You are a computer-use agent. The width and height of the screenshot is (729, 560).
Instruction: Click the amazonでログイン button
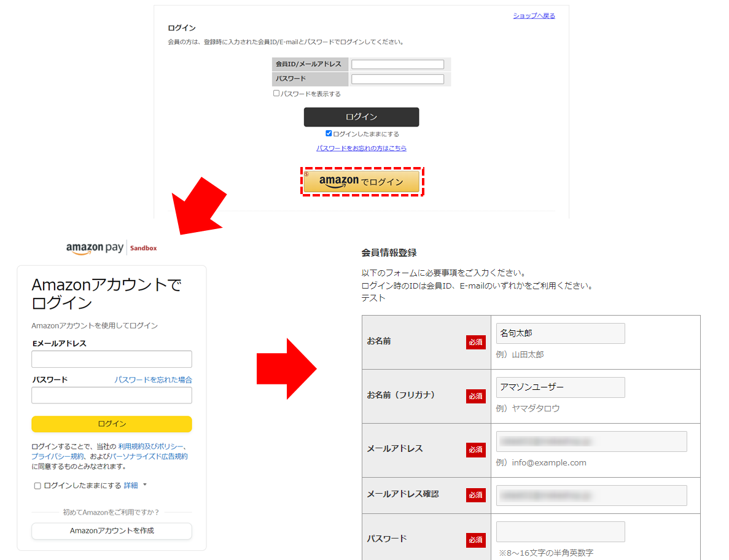click(362, 182)
